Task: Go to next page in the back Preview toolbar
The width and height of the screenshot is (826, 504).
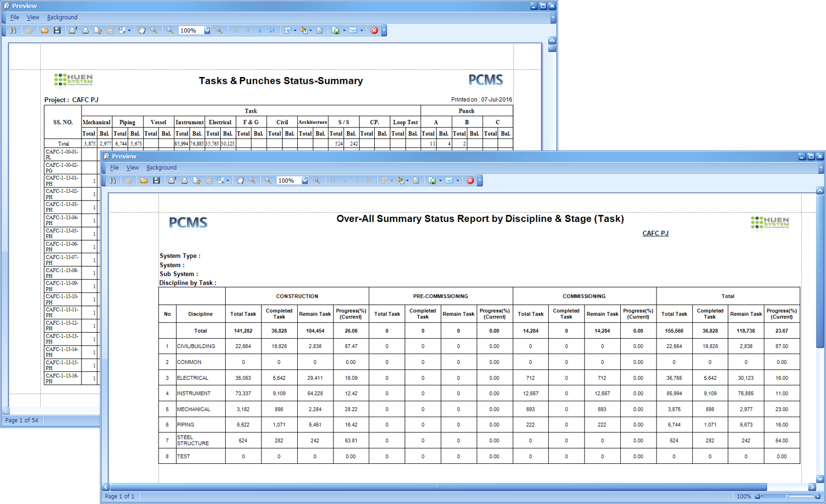Action: point(260,30)
